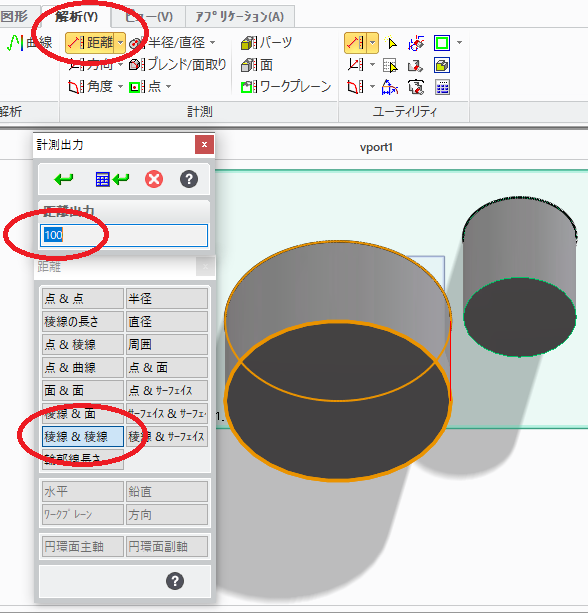The width and height of the screenshot is (588, 613).
Task: Open the distance utility dropdown arrow
Action: click(x=373, y=43)
